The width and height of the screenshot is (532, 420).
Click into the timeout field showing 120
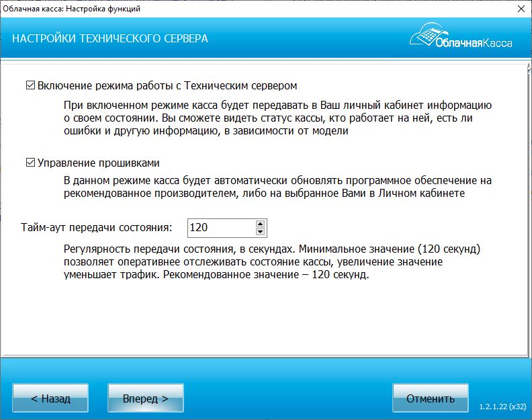tap(220, 227)
